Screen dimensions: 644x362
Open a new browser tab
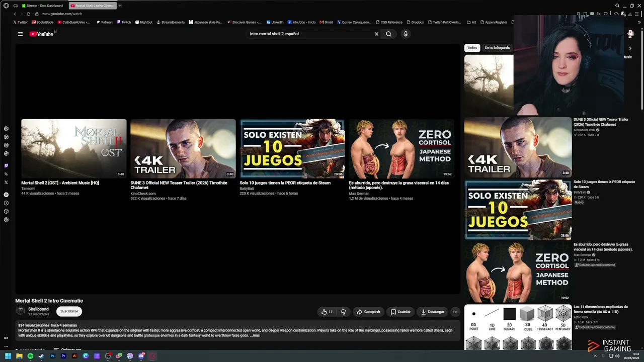pyautogui.click(x=120, y=6)
